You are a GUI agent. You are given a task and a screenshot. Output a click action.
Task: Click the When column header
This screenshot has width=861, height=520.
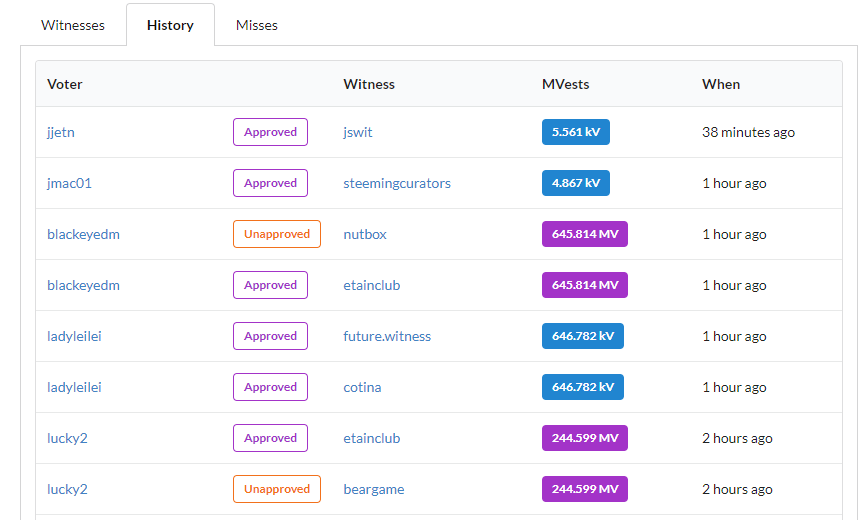click(721, 84)
